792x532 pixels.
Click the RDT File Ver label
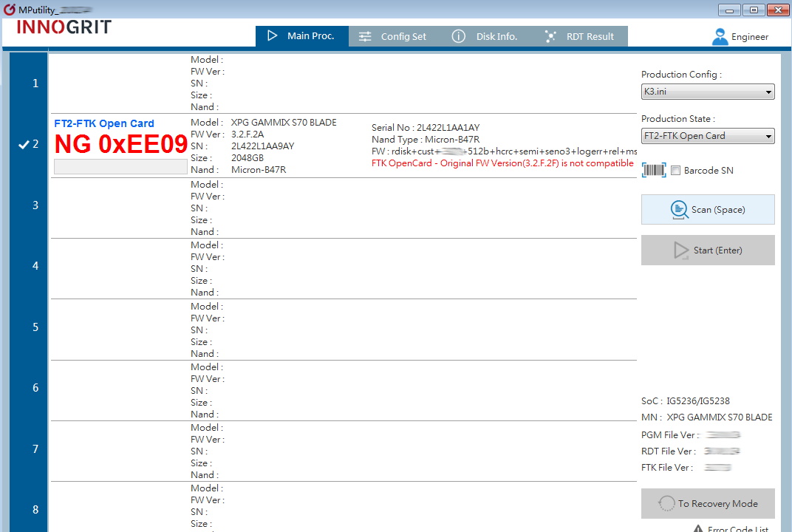[669, 451]
